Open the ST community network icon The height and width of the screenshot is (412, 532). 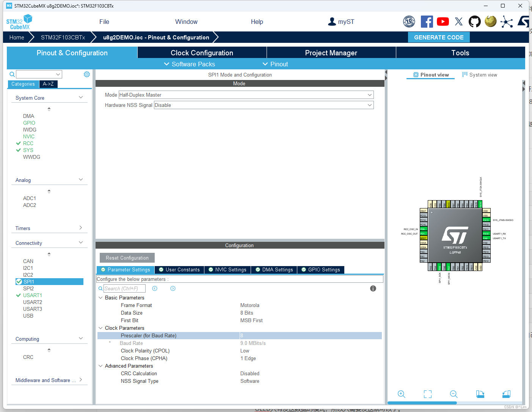point(507,22)
